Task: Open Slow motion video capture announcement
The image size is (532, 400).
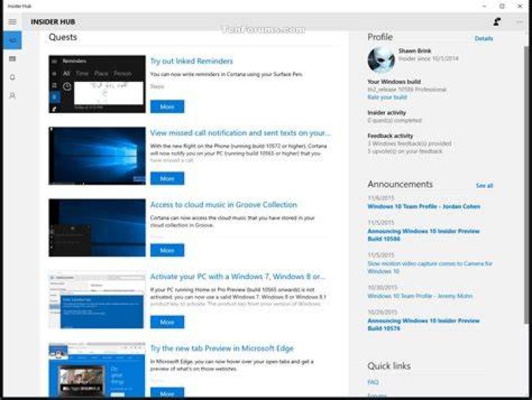Action: [430, 267]
